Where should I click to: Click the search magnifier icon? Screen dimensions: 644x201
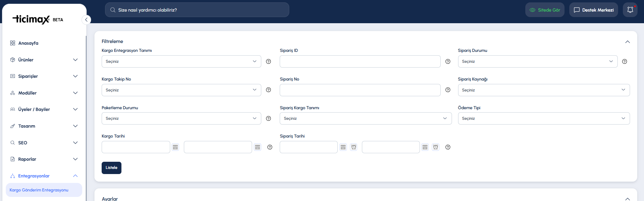point(113,10)
